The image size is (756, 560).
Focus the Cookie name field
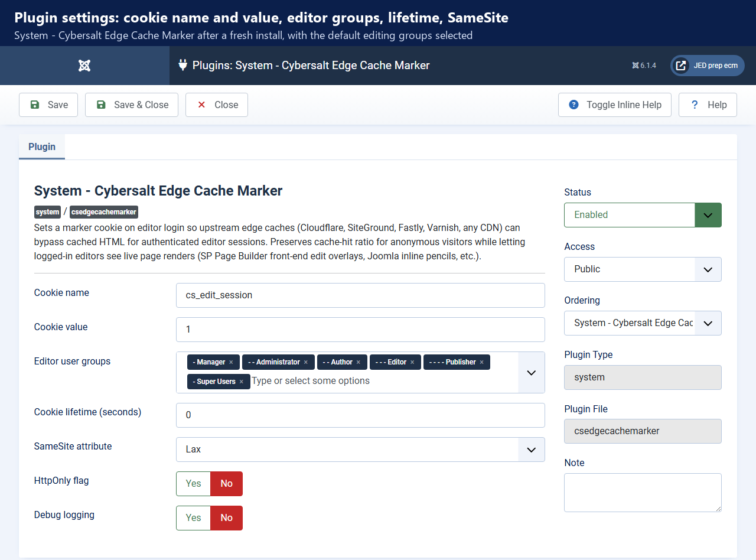pos(360,295)
